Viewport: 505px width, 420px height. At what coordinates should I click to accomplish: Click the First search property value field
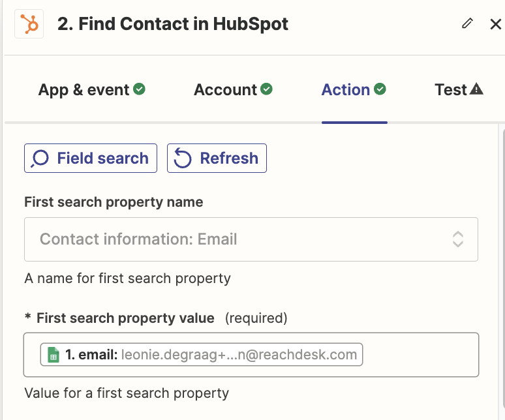click(251, 355)
